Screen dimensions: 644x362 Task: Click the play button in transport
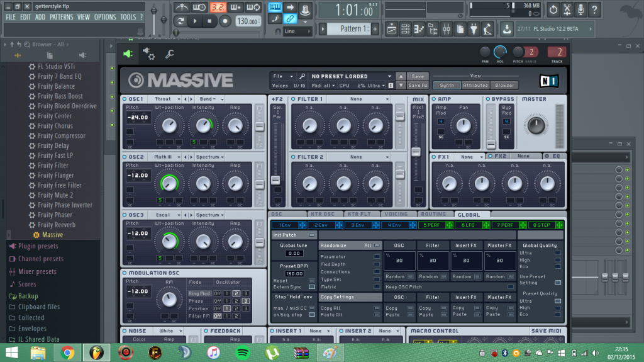pos(195,21)
